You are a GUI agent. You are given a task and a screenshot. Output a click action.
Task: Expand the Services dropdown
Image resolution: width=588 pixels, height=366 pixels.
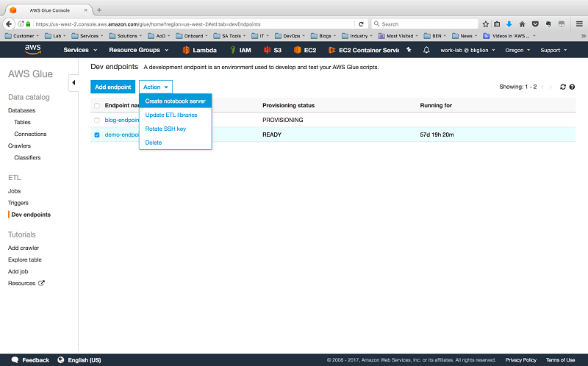(80, 50)
